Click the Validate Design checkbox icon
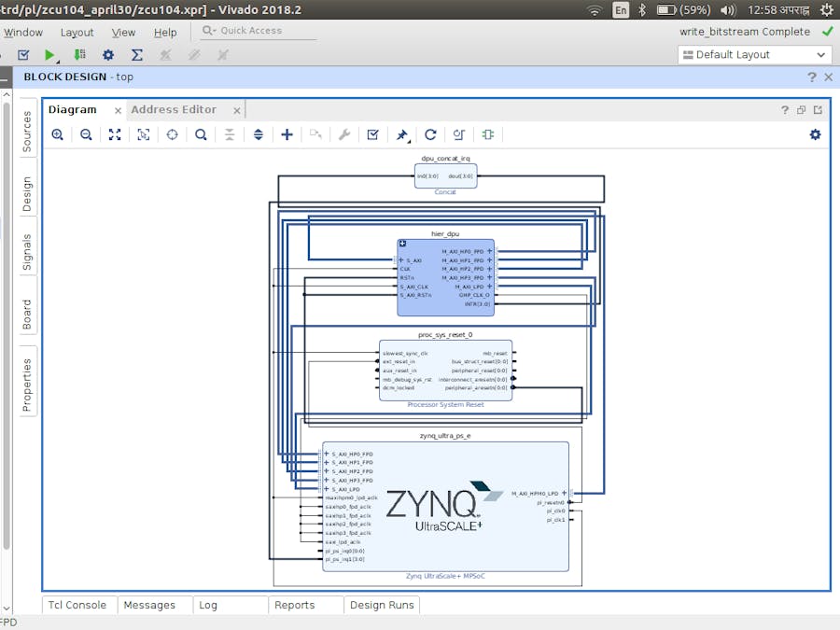The height and width of the screenshot is (630, 840). 372,134
